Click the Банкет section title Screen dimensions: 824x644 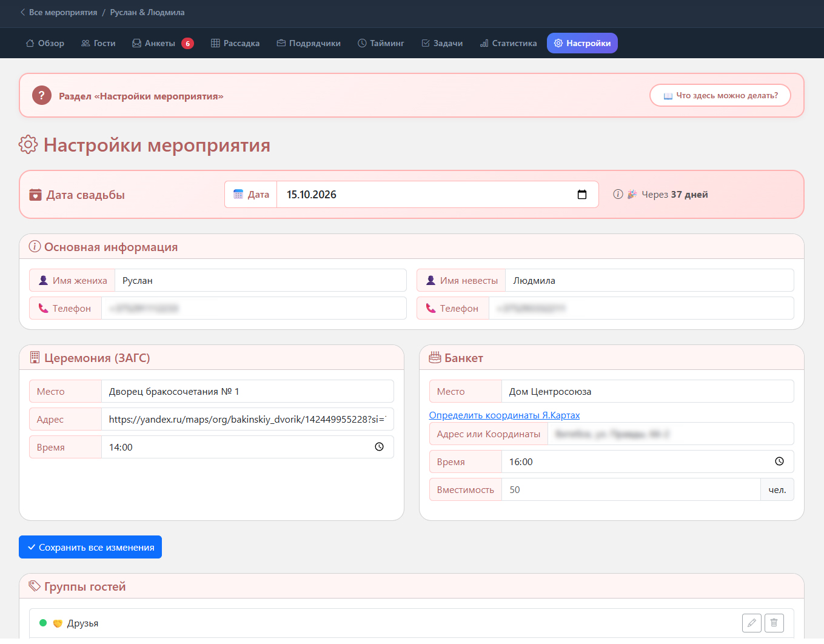click(x=464, y=358)
